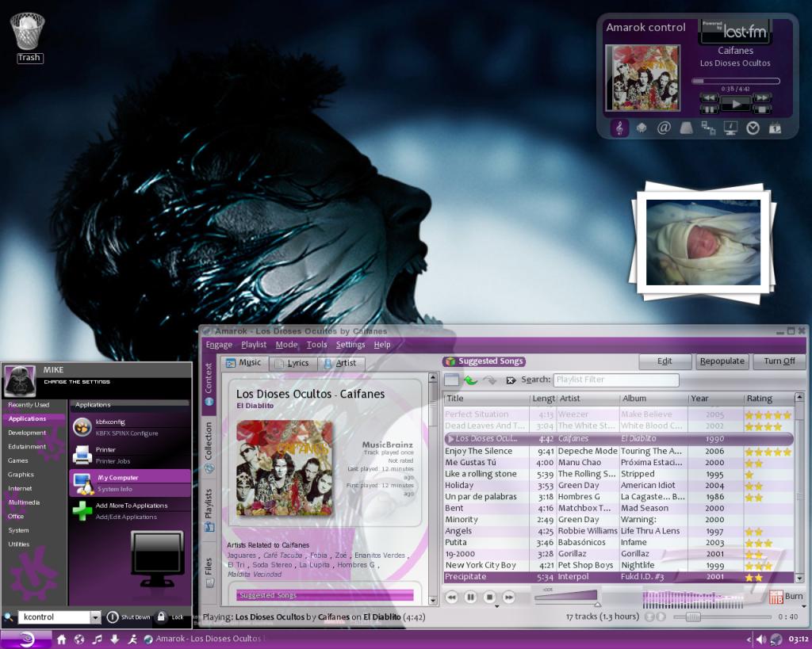
Task: Open the Mode menu
Action: click(x=286, y=345)
